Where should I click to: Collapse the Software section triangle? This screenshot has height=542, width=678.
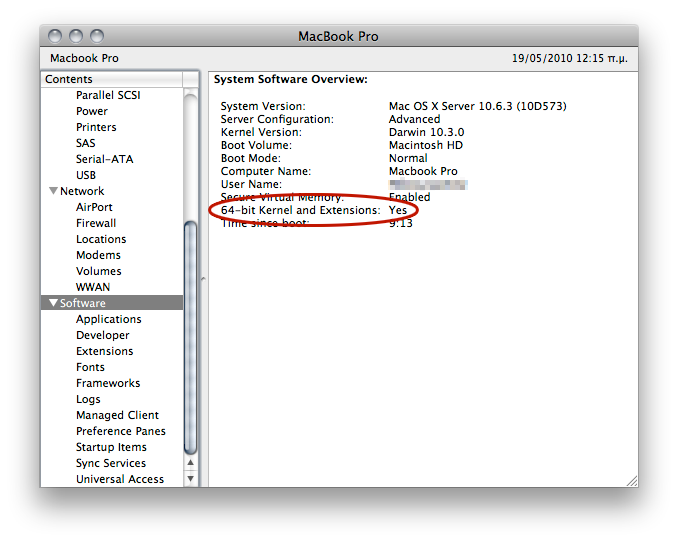[54, 303]
